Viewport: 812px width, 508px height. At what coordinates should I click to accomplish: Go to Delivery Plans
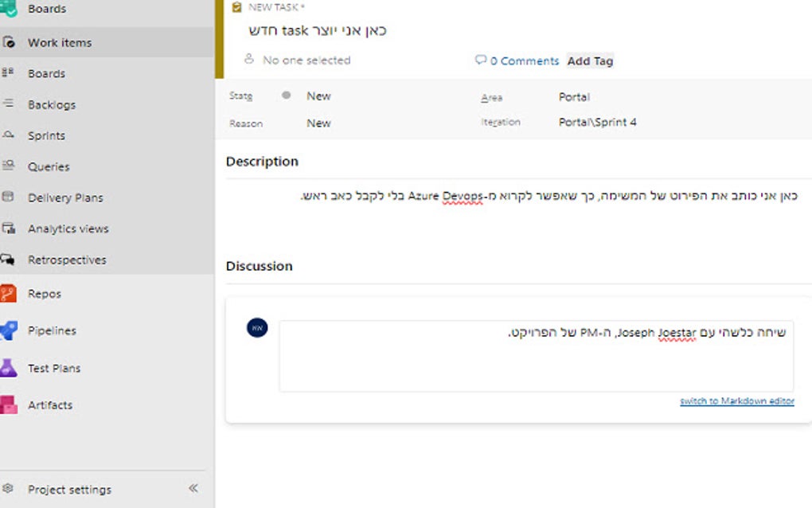[x=65, y=197]
